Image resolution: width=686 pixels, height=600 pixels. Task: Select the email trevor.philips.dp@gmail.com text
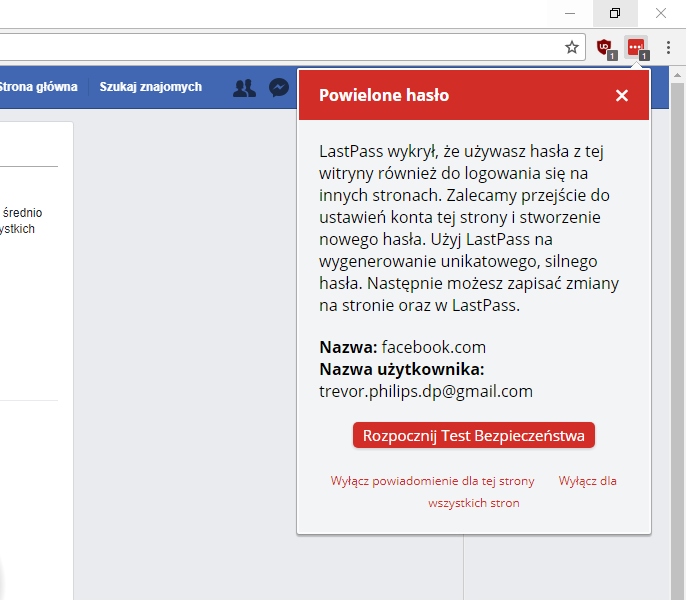[x=426, y=391]
